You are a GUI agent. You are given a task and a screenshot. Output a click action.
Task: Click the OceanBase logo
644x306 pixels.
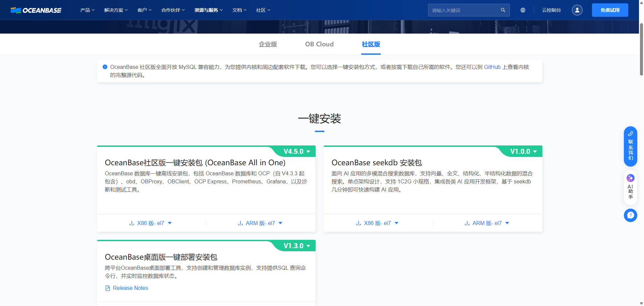[36, 10]
